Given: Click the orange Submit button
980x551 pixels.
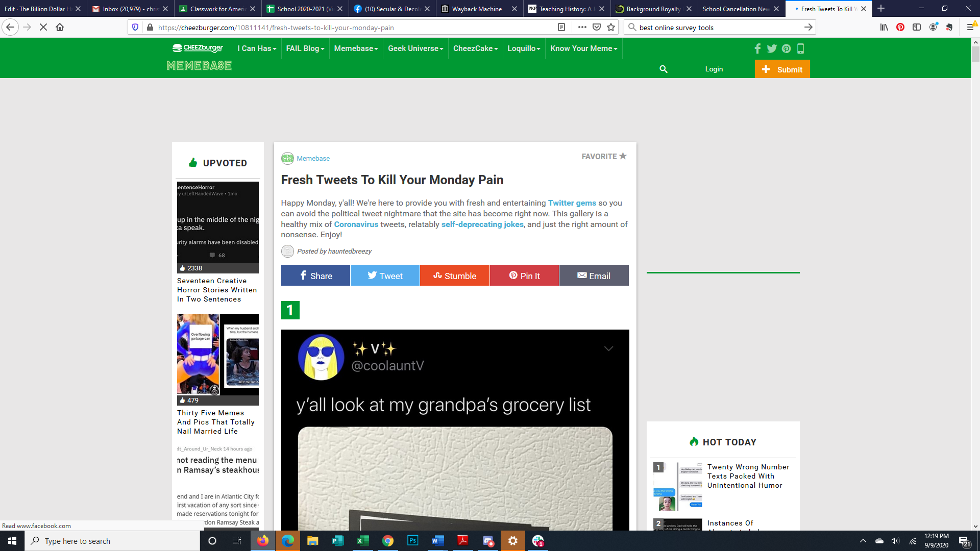Looking at the screenshot, I should 782,69.
